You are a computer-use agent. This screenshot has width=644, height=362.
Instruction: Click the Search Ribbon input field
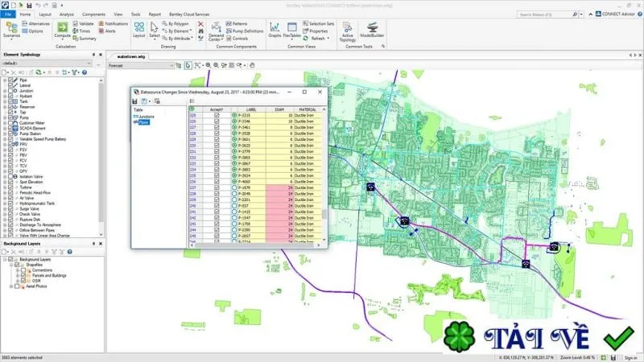point(545,14)
